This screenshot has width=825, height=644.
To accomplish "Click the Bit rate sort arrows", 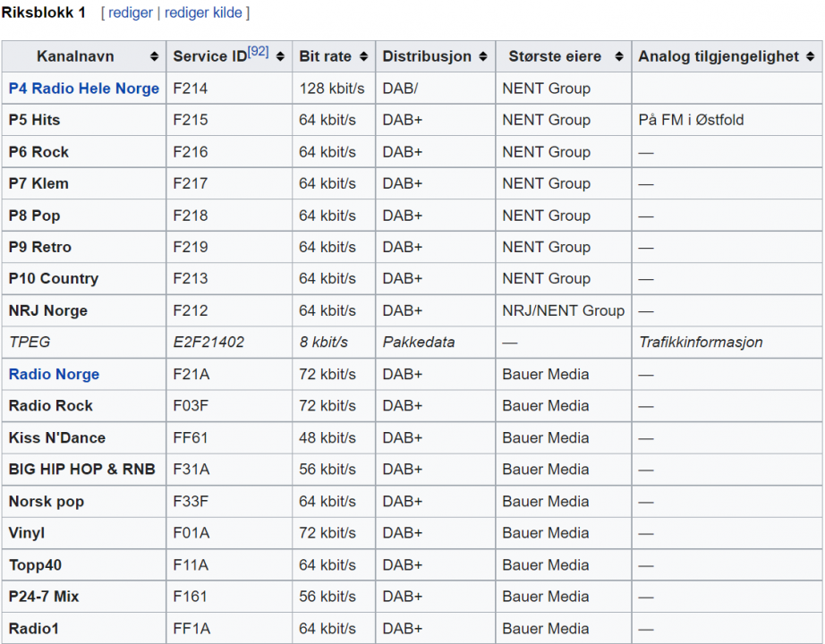I will pyautogui.click(x=363, y=56).
